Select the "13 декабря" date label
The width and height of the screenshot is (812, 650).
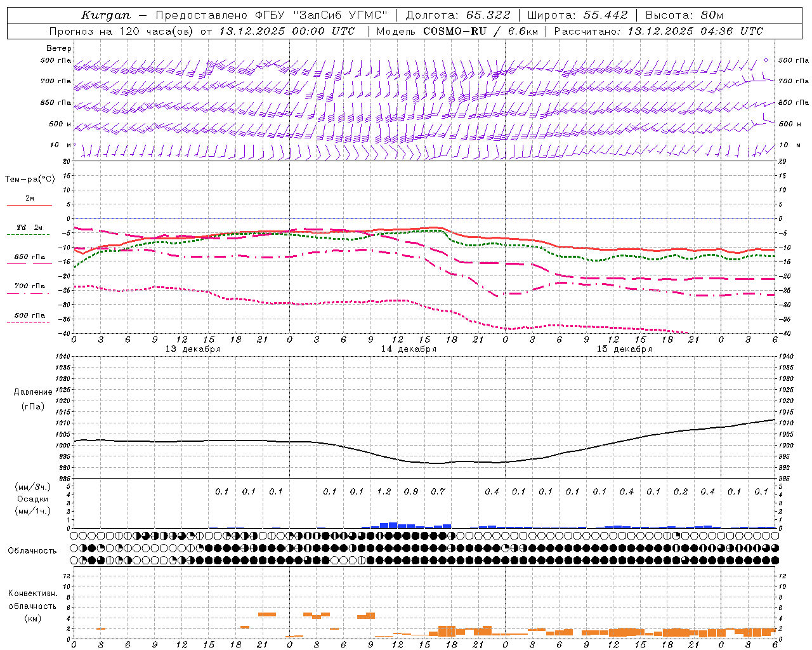tap(193, 349)
